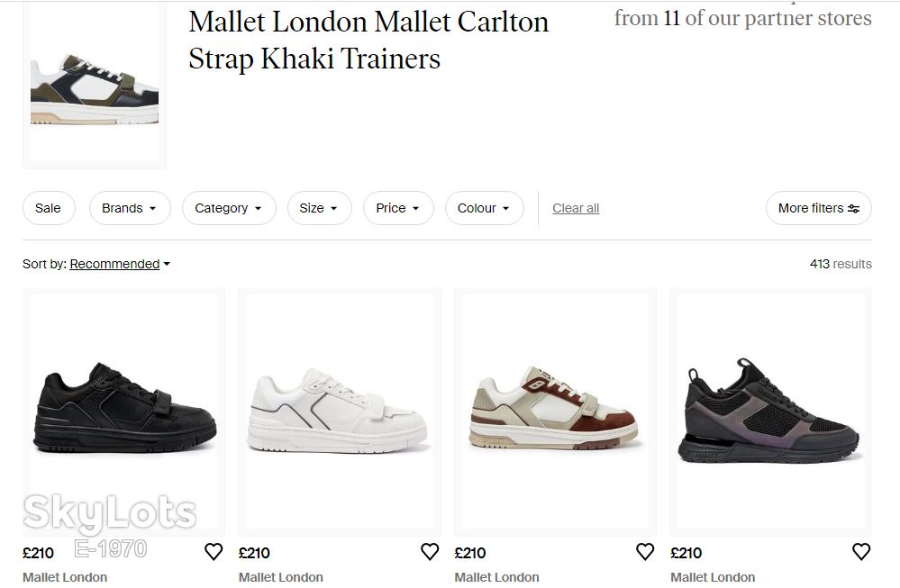Click Mallet London brand under first product
The width and height of the screenshot is (900, 588).
coord(65,577)
